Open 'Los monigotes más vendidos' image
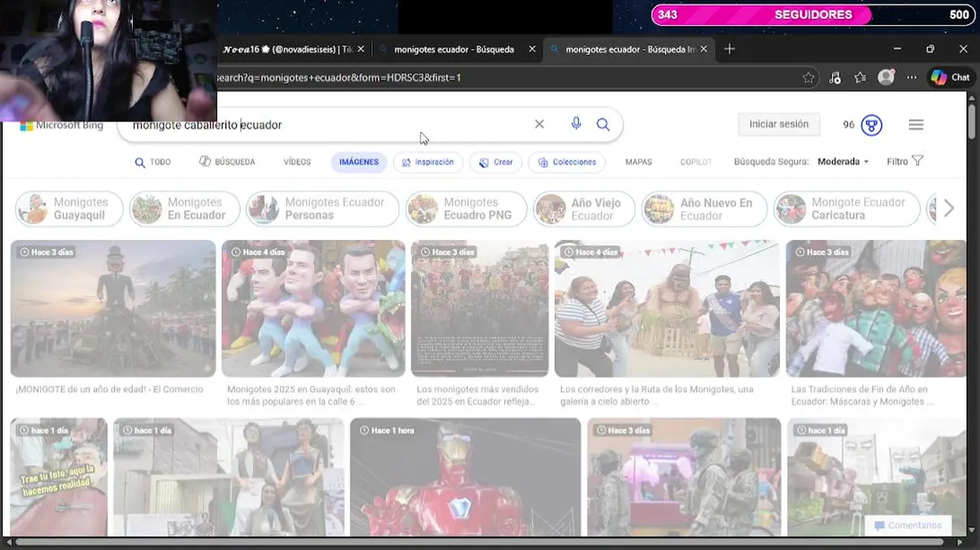 pyautogui.click(x=479, y=309)
